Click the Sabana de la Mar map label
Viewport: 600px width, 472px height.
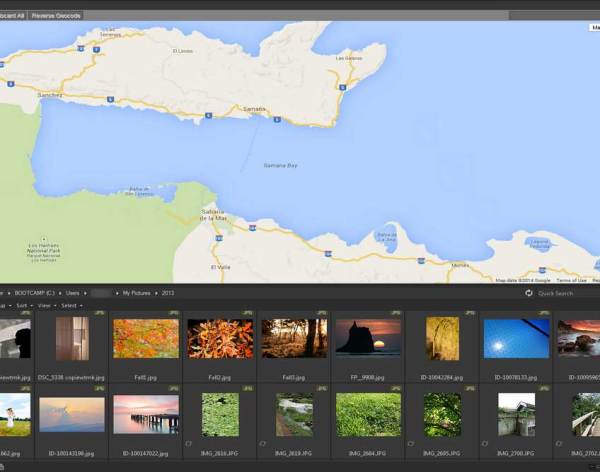214,215
